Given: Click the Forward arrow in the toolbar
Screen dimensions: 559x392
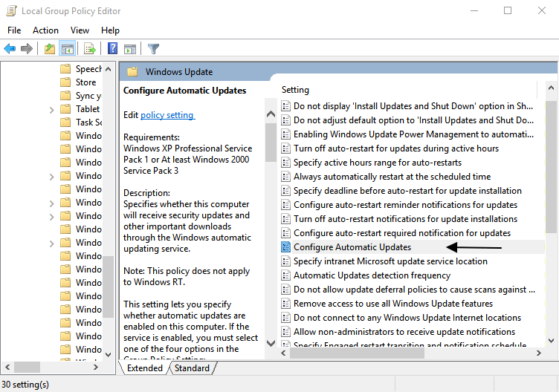Looking at the screenshot, I should pos(27,49).
